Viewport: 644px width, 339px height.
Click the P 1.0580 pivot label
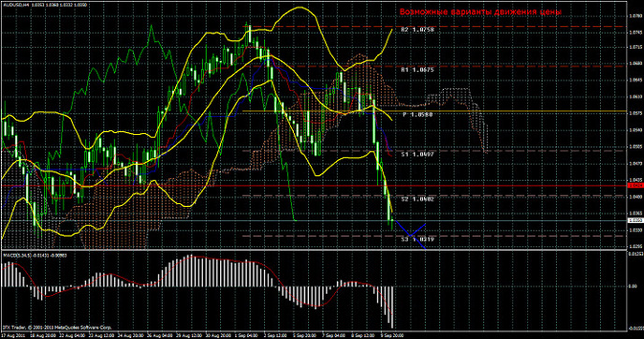[417, 114]
